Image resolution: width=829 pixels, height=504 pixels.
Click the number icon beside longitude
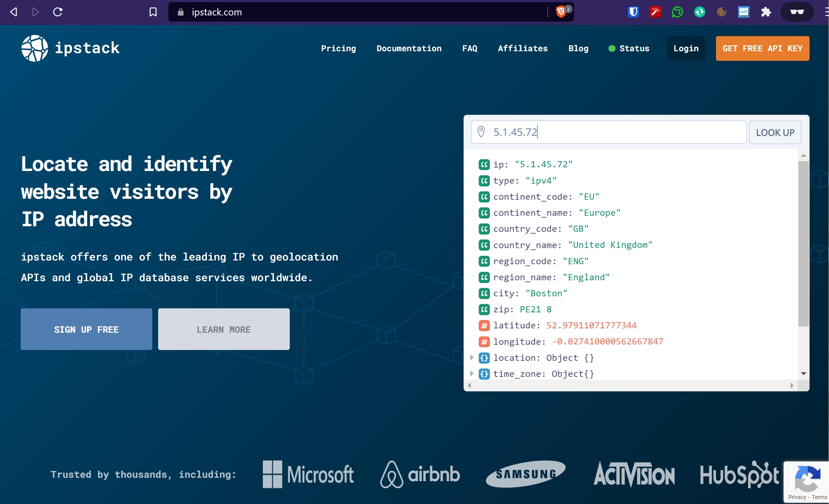(x=484, y=342)
